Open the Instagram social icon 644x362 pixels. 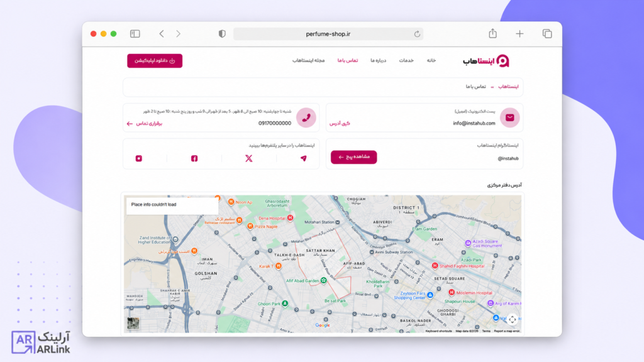[x=139, y=158]
